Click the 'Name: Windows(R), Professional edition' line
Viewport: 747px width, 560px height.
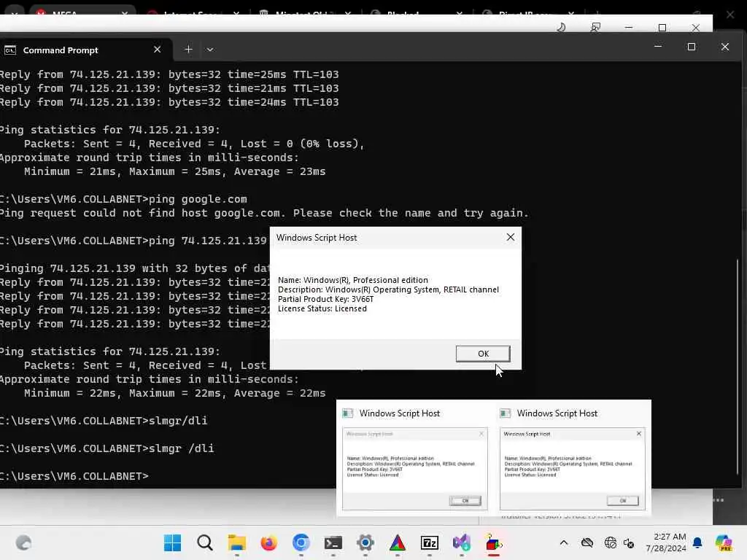pos(352,280)
